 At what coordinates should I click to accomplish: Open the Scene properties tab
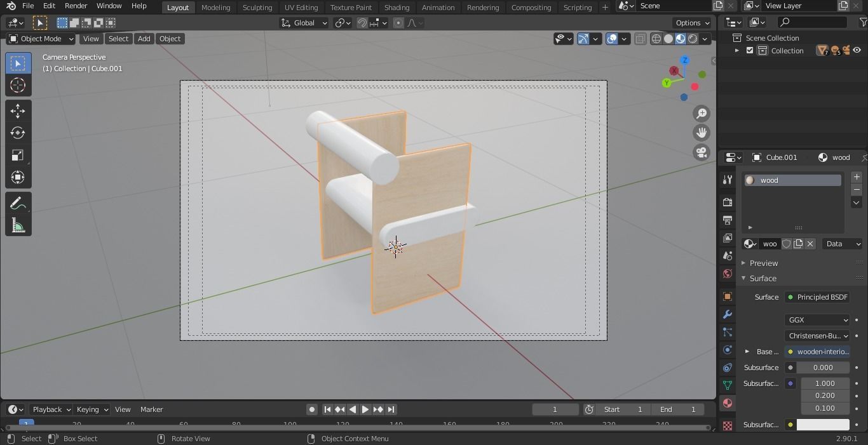pos(728,256)
